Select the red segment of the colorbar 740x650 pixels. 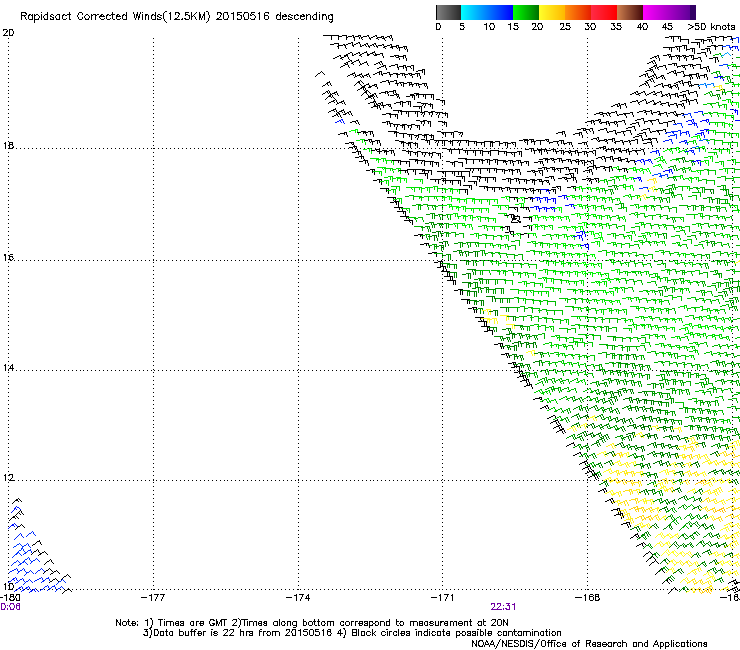pos(604,12)
